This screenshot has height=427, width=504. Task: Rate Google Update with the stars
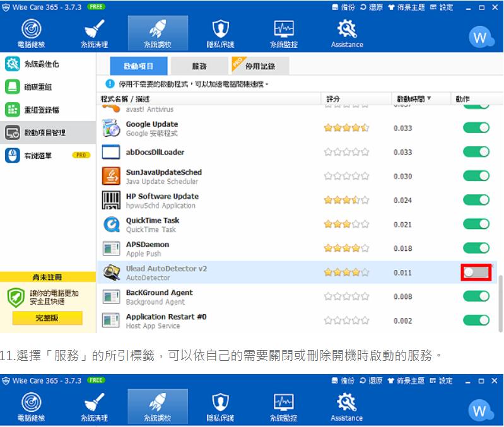pyautogui.click(x=346, y=128)
